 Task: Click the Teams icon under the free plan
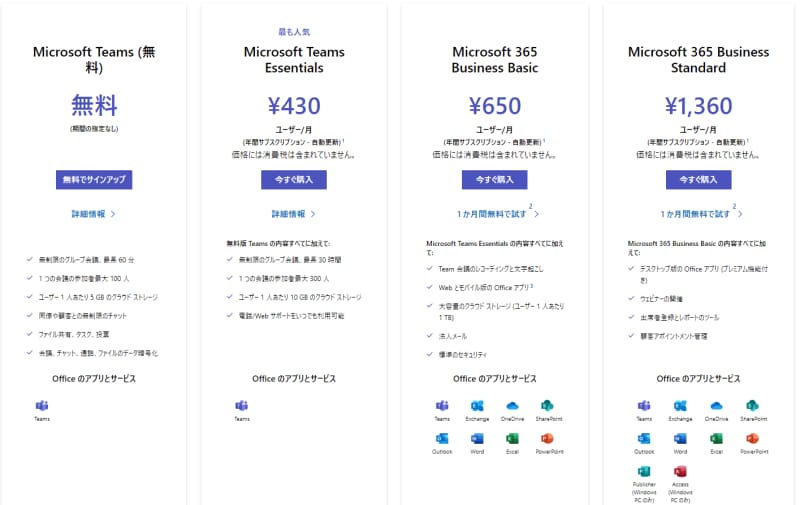[42, 405]
